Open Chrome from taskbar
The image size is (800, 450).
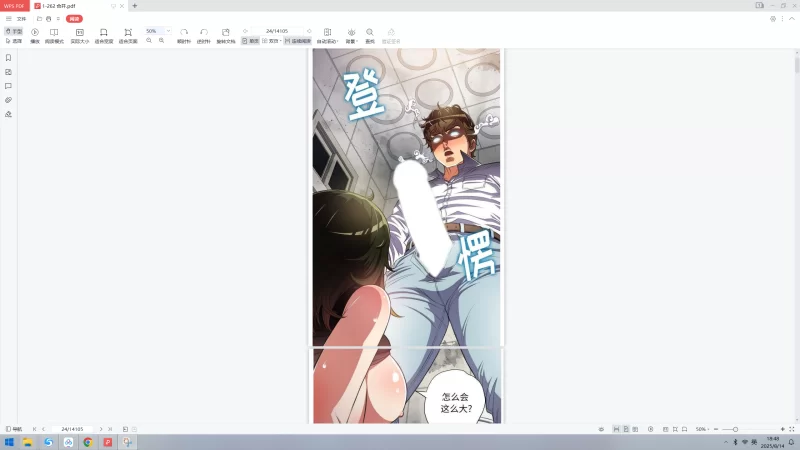(88, 442)
